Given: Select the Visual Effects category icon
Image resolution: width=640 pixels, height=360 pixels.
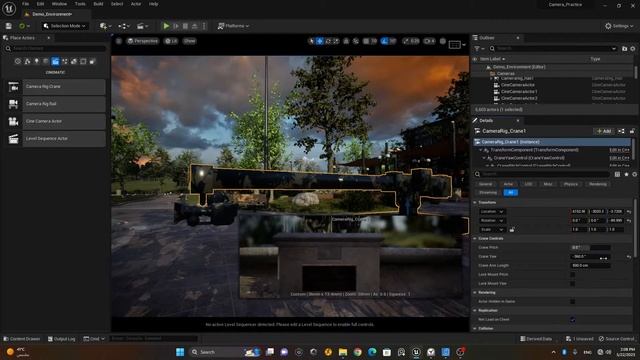Looking at the screenshot, I should click(x=64, y=61).
